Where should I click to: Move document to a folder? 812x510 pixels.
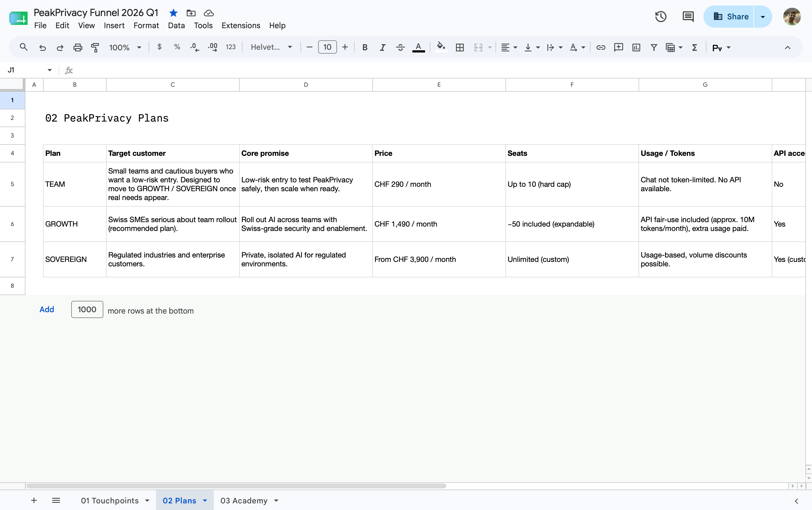click(x=191, y=13)
